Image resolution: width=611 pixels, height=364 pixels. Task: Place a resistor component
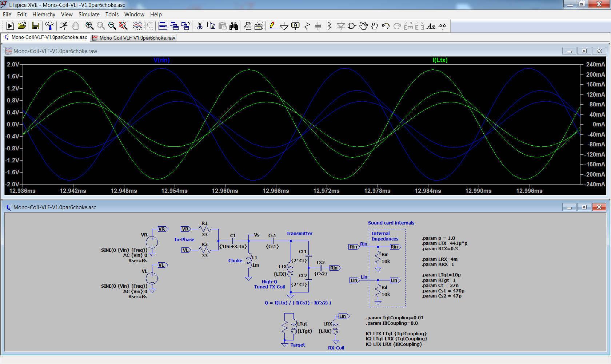pyautogui.click(x=307, y=26)
